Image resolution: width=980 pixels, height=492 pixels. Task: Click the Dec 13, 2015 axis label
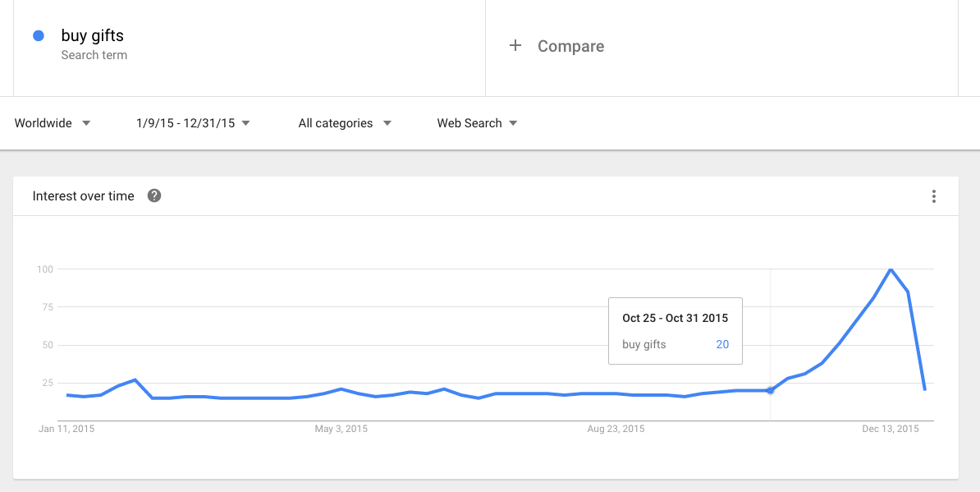click(891, 429)
